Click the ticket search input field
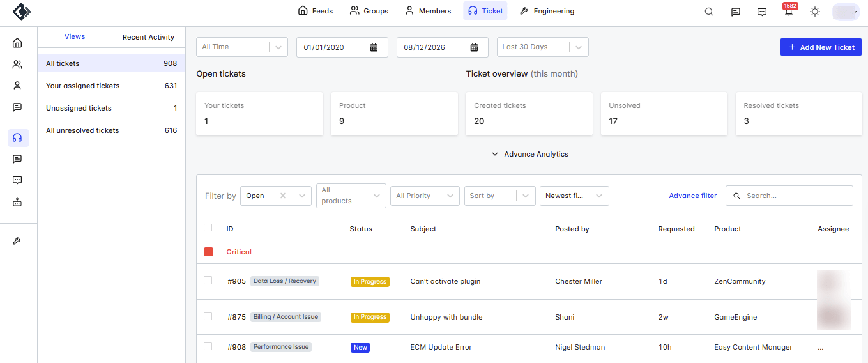This screenshot has width=868, height=363. pyautogui.click(x=789, y=196)
